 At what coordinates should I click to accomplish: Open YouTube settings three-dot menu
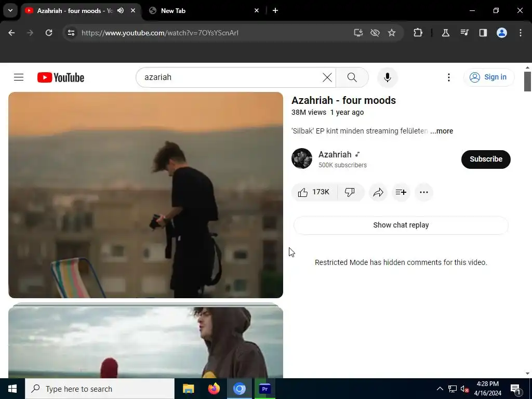[448, 77]
